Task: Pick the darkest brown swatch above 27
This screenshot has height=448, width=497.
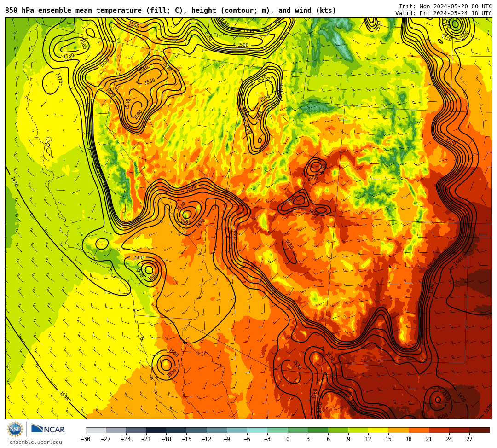Action: point(480,430)
